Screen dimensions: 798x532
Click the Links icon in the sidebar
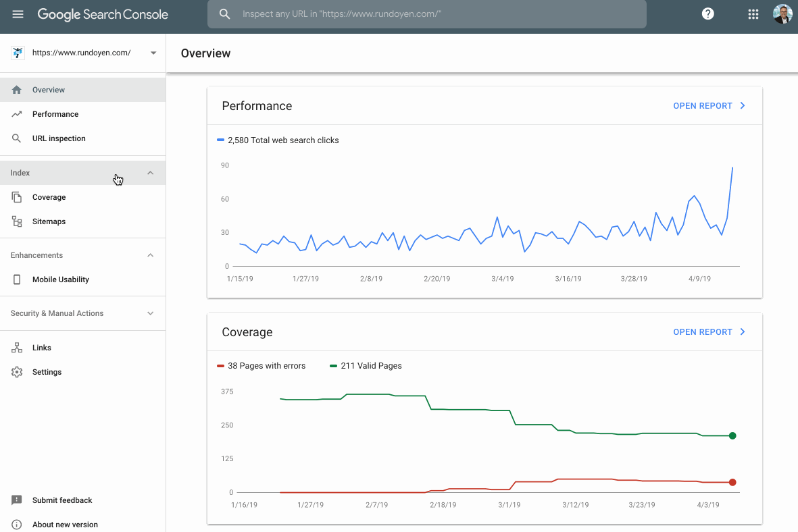click(x=17, y=347)
